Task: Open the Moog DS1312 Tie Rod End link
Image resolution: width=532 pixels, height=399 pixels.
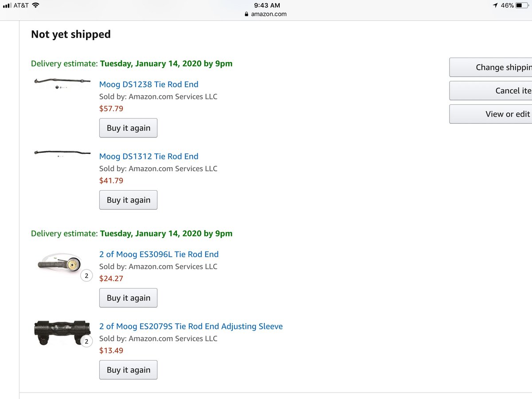Action: pyautogui.click(x=149, y=156)
